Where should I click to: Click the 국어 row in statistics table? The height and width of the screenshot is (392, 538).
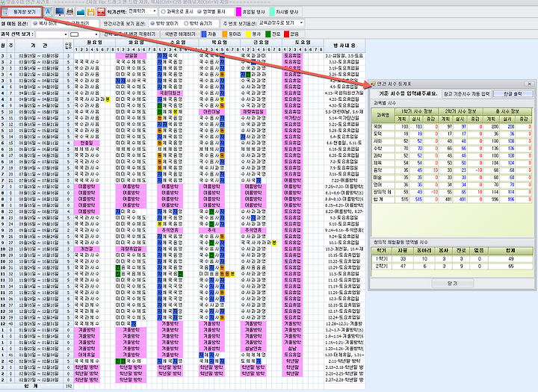click(451, 126)
